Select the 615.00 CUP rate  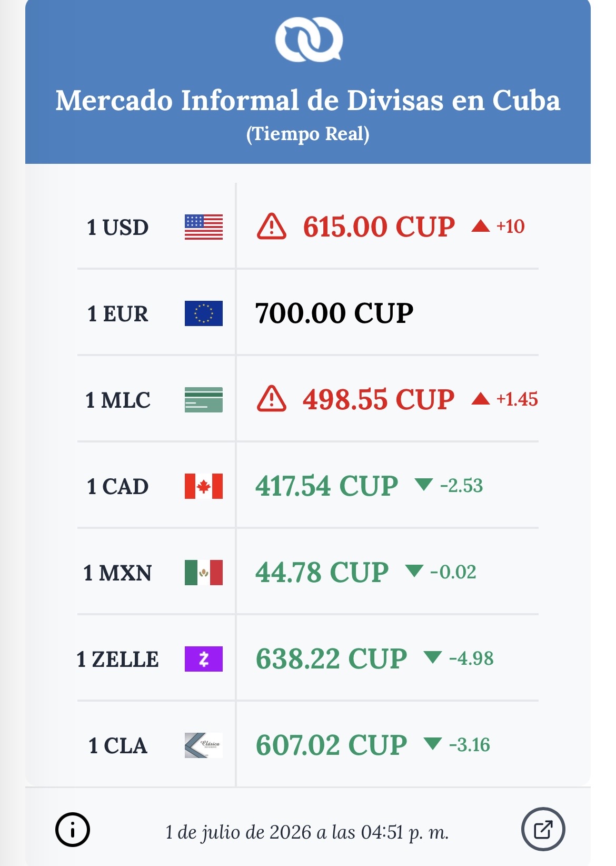point(379,227)
